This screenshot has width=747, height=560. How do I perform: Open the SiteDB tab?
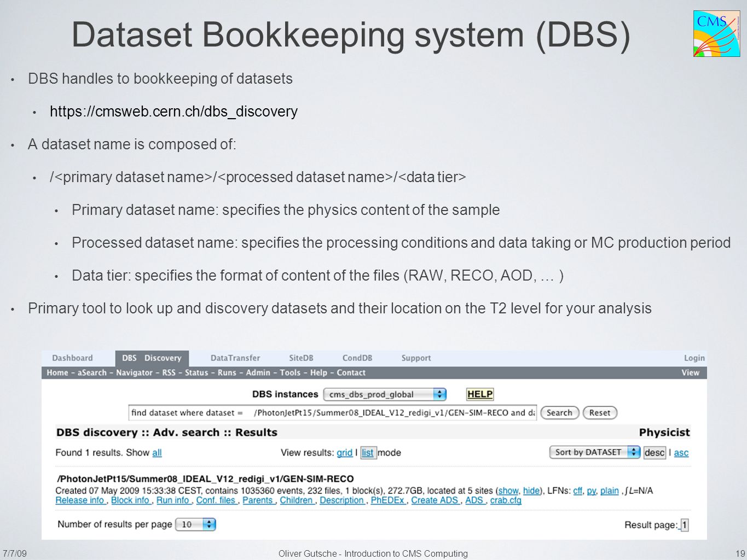click(301, 358)
